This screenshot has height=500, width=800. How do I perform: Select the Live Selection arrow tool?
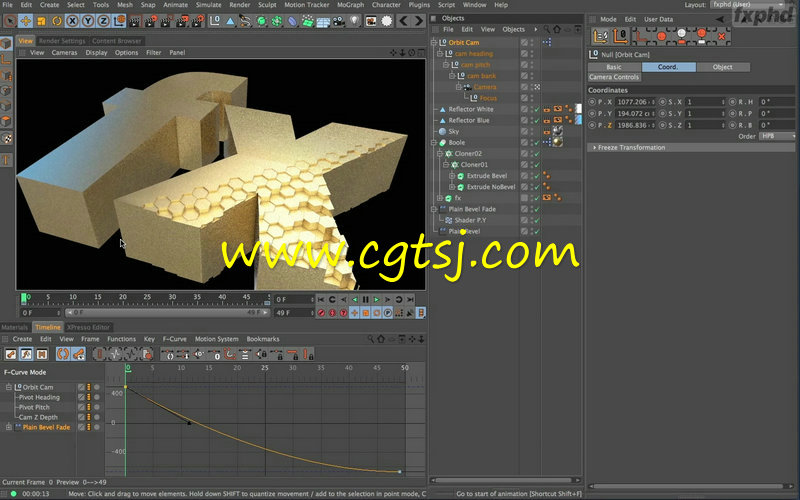[x=10, y=21]
